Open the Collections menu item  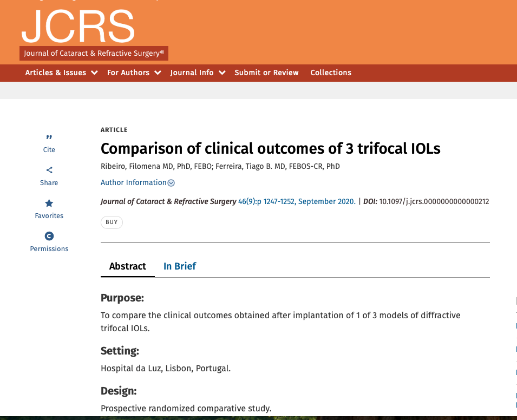[x=331, y=73]
